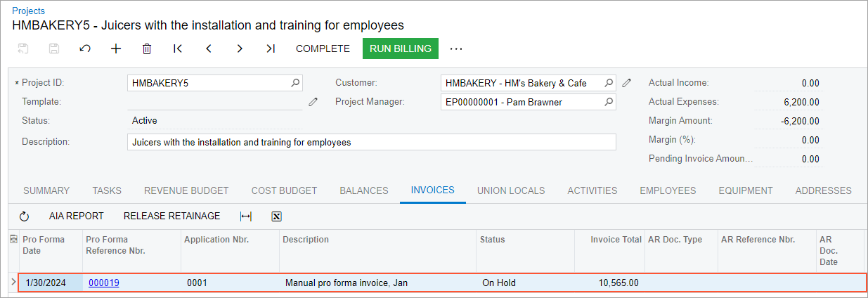Go to the first record
Image resolution: width=868 pixels, height=298 pixels.
pyautogui.click(x=178, y=48)
